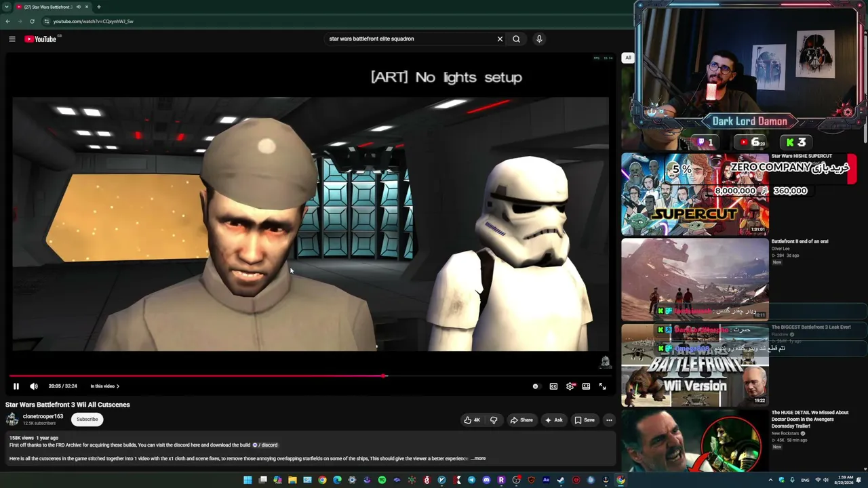Image resolution: width=868 pixels, height=488 pixels.
Task: Start voice search with the microphone
Action: pyautogui.click(x=539, y=39)
